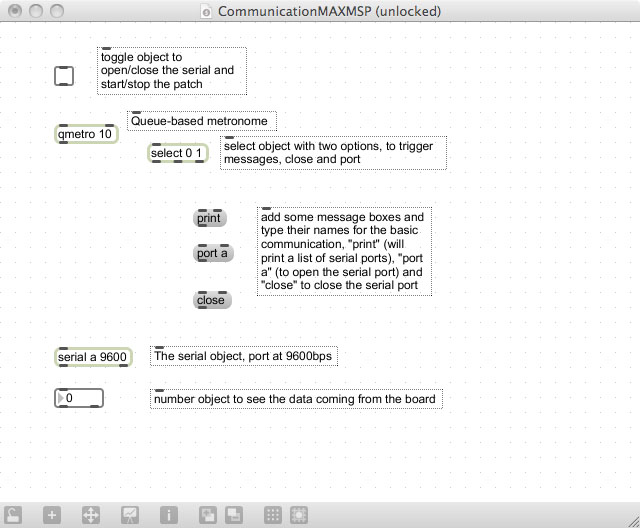Click the "print" message box
This screenshot has width=640, height=528.
pyautogui.click(x=209, y=218)
